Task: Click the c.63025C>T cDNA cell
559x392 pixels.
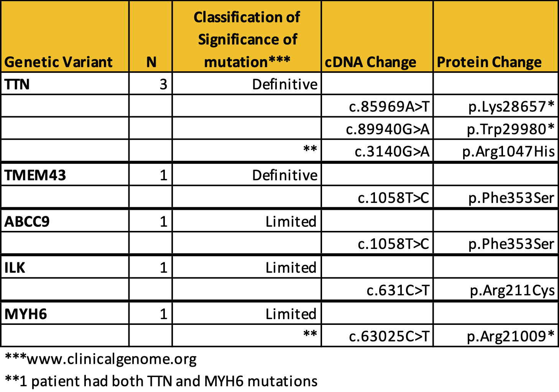Action: [x=389, y=336]
